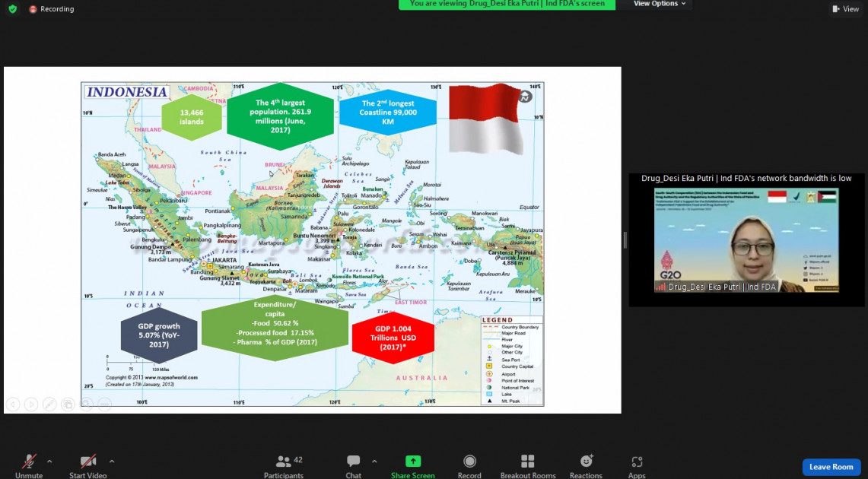Image resolution: width=868 pixels, height=479 pixels.
Task: Click the Leave Room button
Action: (x=831, y=467)
